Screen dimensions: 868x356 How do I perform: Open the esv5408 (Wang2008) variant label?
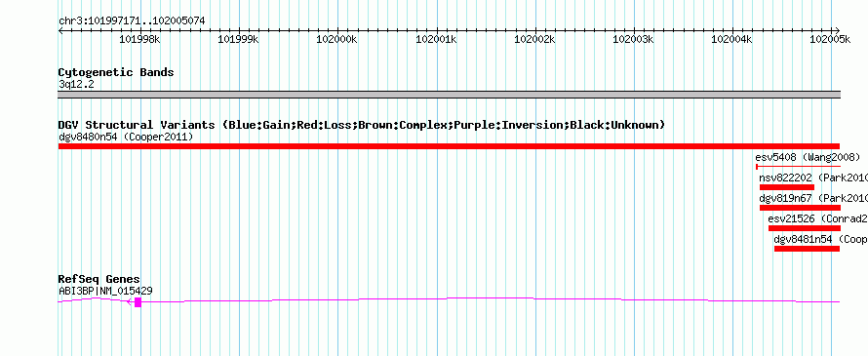click(x=808, y=157)
